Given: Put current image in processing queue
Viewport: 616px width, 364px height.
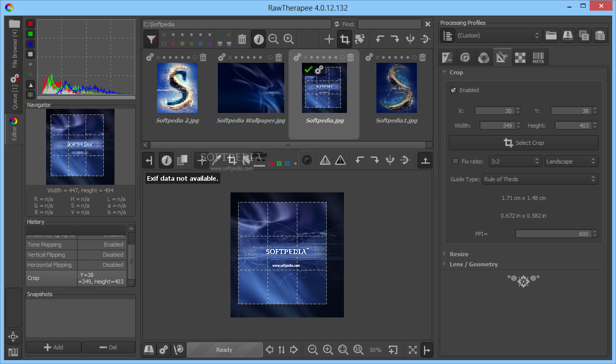Looking at the screenshot, I should tap(164, 349).
